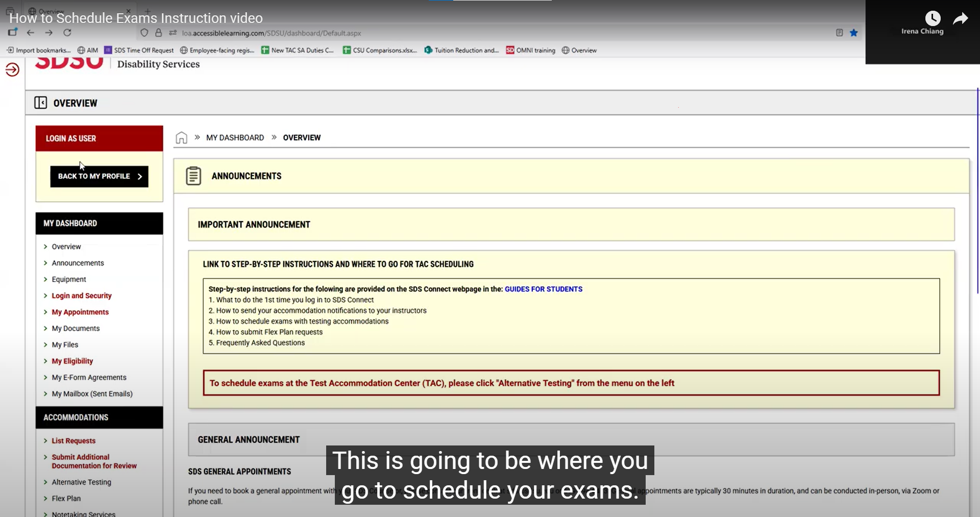
Task: Click the browser back arrow
Action: tap(31, 33)
